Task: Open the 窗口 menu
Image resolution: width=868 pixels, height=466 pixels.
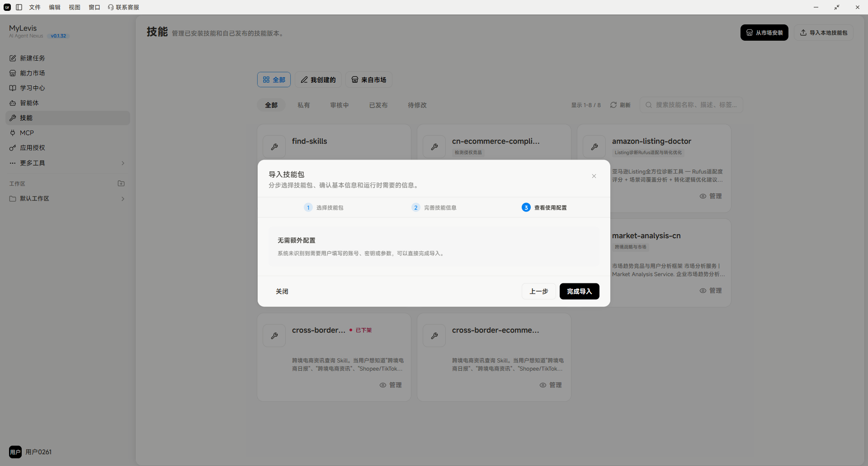Action: 94,7
